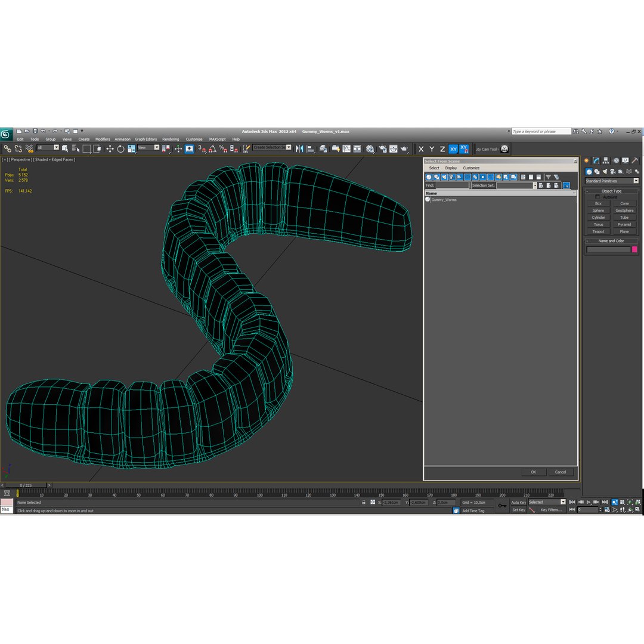Restrict transform to the Z axis
644x644 pixels.
click(442, 149)
